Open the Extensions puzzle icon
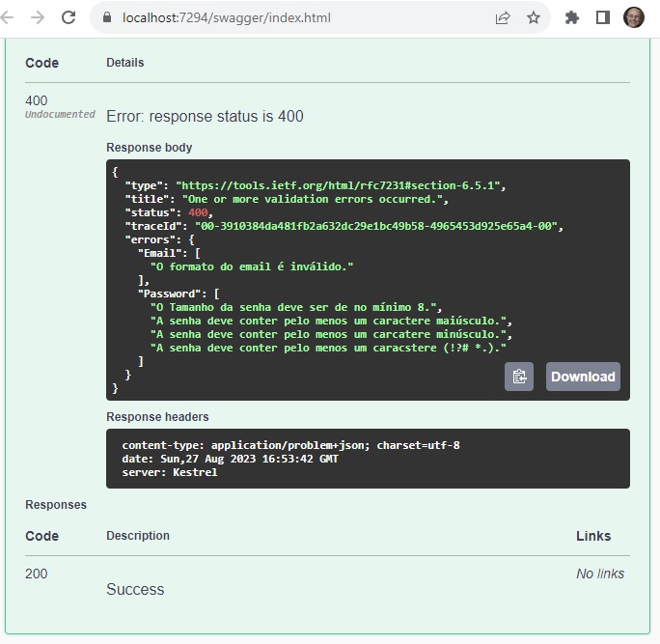This screenshot has height=644, width=660. pyautogui.click(x=572, y=17)
